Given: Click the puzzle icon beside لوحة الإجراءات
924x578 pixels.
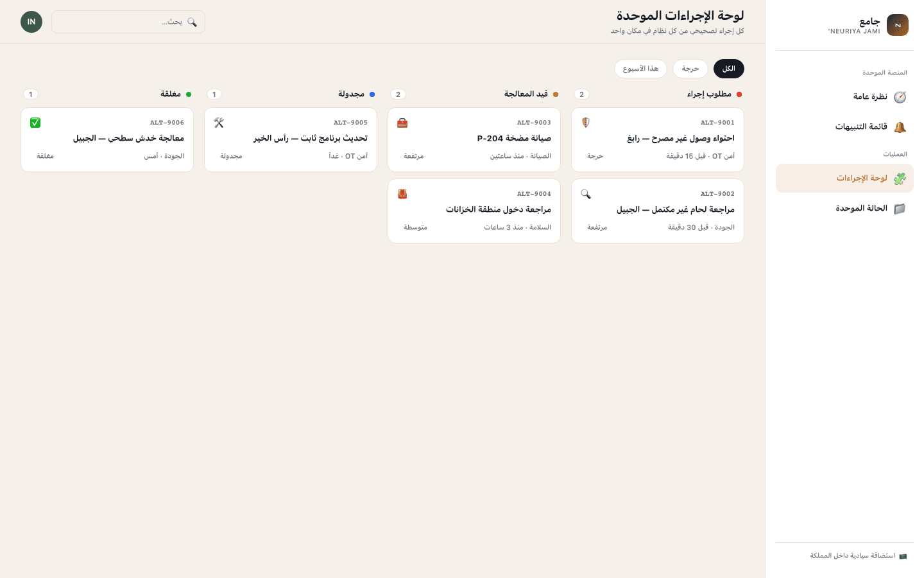Looking at the screenshot, I should click(900, 179).
